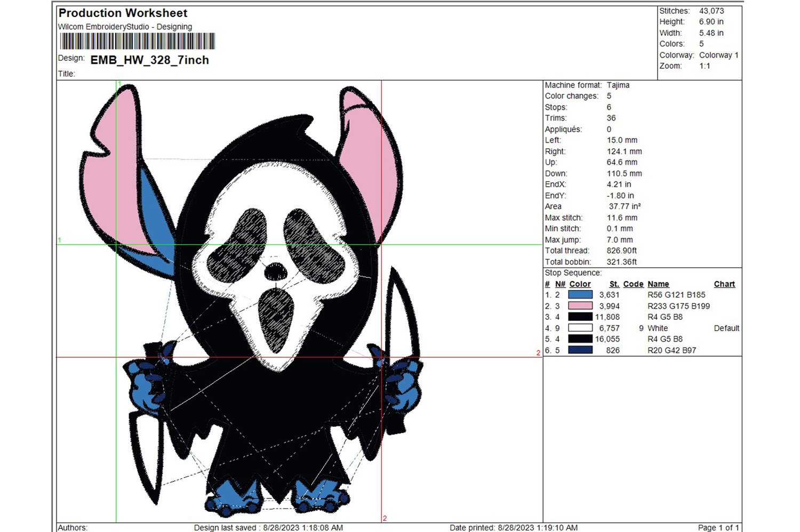Select the min stitch value '0.1 mm'

click(620, 229)
